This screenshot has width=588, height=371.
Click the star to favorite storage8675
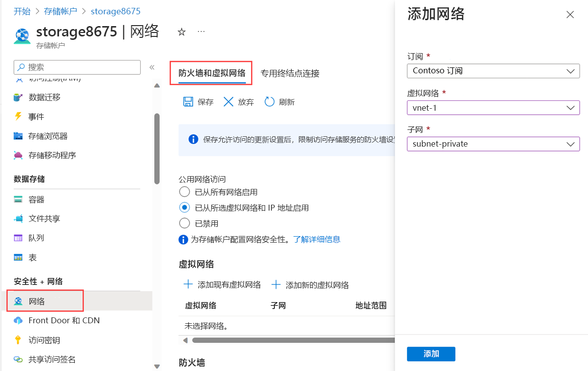click(181, 31)
